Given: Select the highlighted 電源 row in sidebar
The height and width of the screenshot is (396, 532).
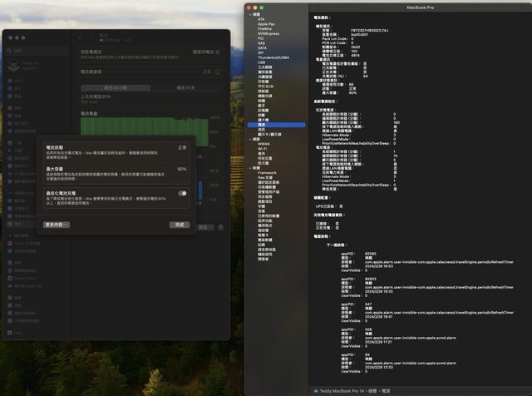Looking at the screenshot, I should click(x=277, y=125).
